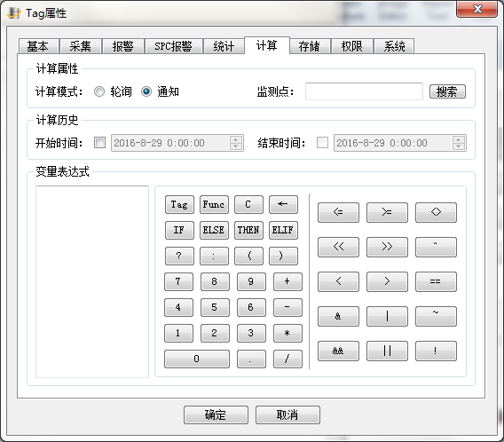Click digit 1 on the keypad
The height and width of the screenshot is (442, 504).
coord(178,333)
